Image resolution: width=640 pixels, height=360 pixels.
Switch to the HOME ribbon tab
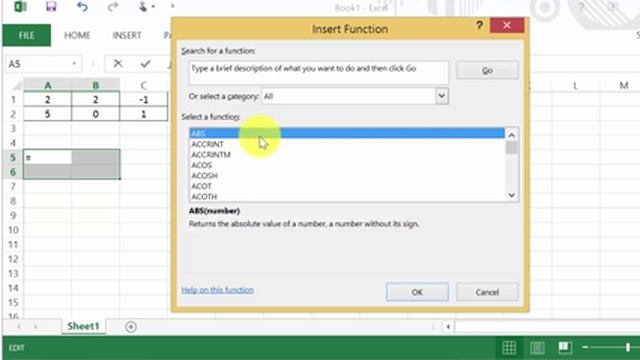[x=77, y=36]
